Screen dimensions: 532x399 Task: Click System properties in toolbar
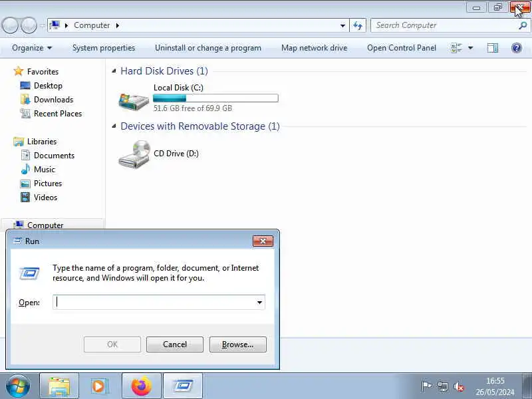tap(104, 48)
